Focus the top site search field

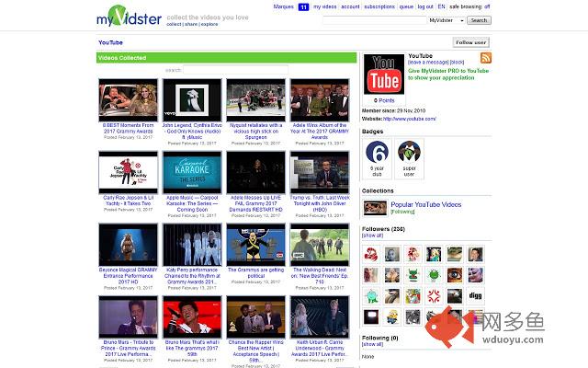[x=375, y=20]
